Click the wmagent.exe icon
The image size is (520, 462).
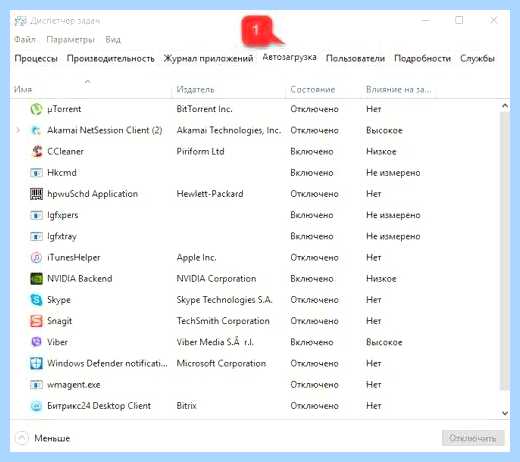(x=36, y=385)
